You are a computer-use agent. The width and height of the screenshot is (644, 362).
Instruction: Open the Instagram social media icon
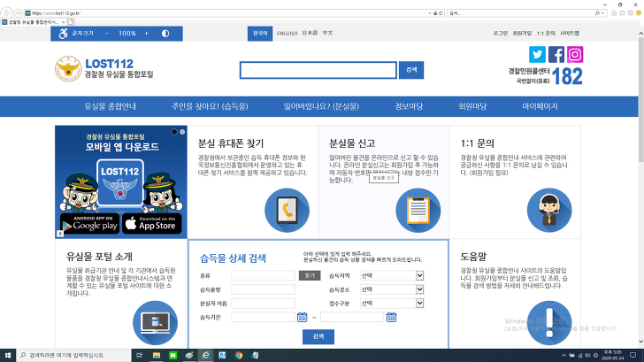[575, 54]
